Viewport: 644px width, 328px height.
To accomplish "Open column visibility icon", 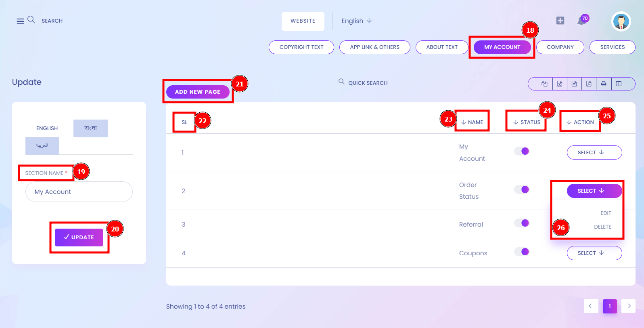I will pos(619,84).
